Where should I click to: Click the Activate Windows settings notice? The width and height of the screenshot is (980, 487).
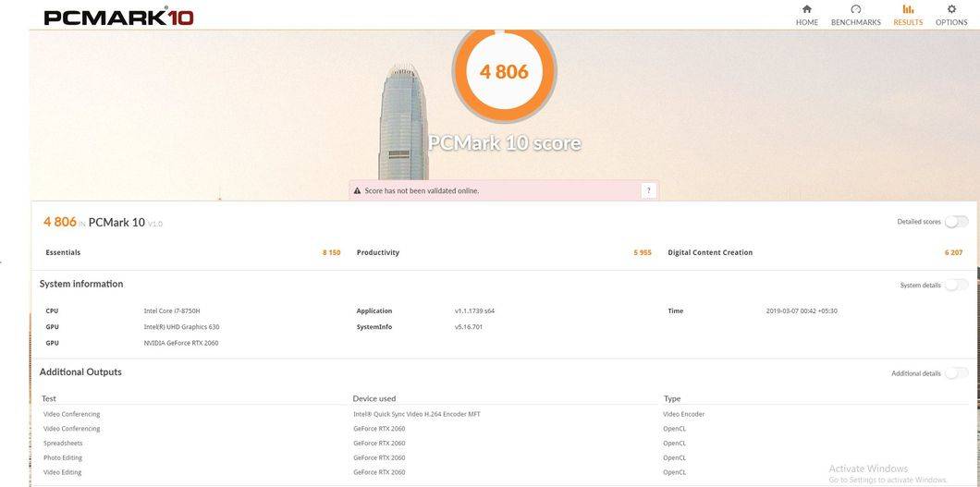pos(888,474)
